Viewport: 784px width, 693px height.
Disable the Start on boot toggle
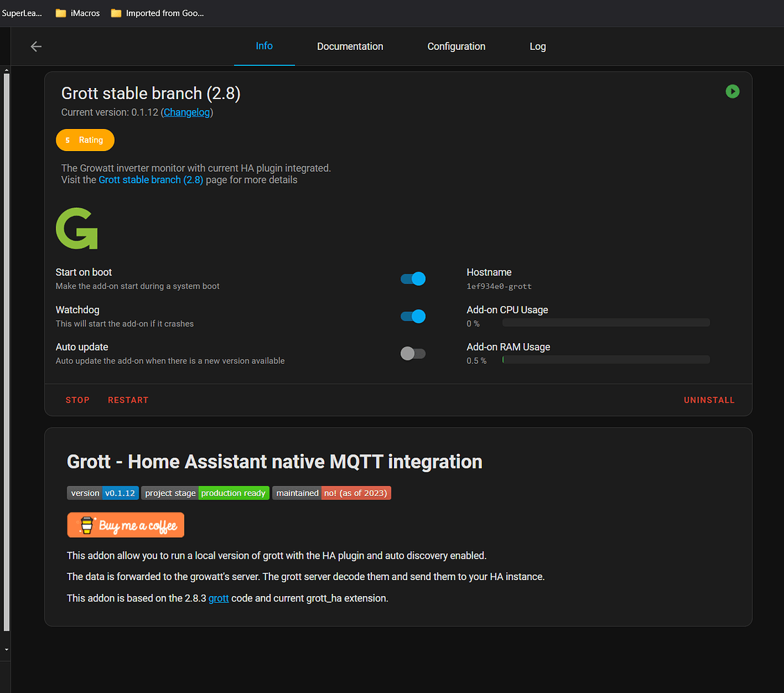tap(413, 279)
